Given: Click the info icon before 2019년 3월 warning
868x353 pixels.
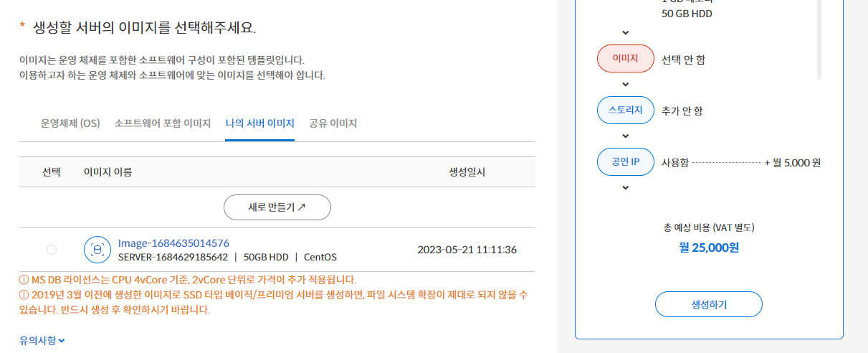Looking at the screenshot, I should point(24,295).
